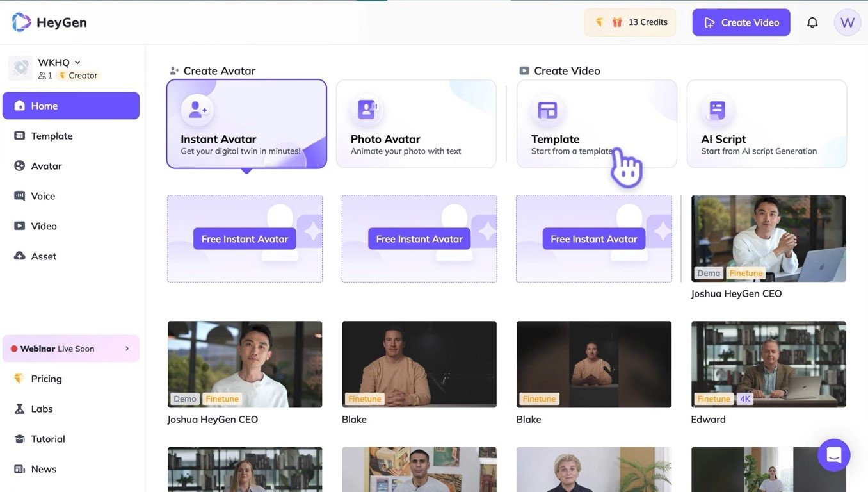Open the Edward avatar thumbnail
Screen dimensions: 868x492
(x=769, y=364)
